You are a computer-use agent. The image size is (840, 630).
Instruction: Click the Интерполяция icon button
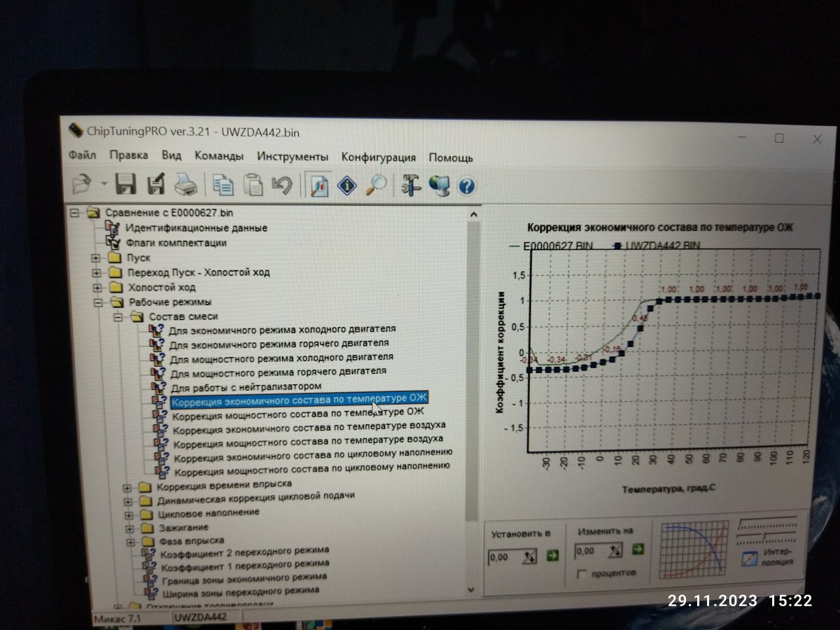[749, 559]
